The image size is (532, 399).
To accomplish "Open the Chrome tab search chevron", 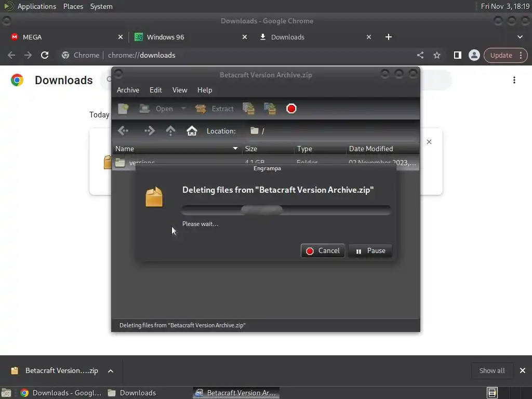I will [520, 37].
